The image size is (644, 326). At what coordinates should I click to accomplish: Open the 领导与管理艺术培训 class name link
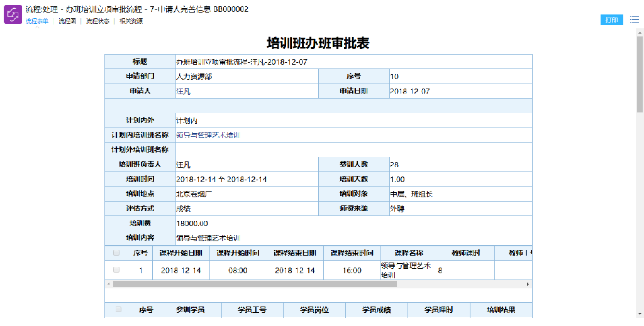click(x=208, y=135)
